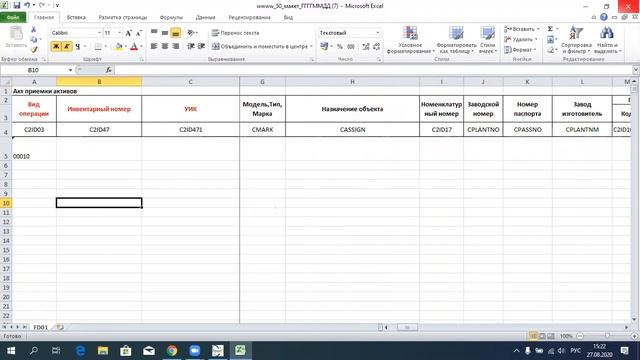
Task: Click the AutoSum sigma icon
Action: coord(550,29)
